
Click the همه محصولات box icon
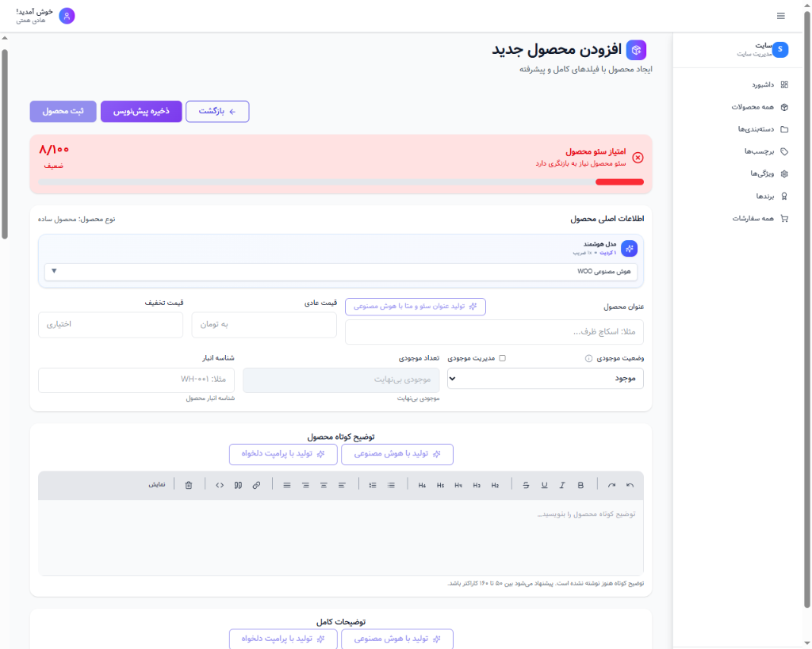(784, 107)
